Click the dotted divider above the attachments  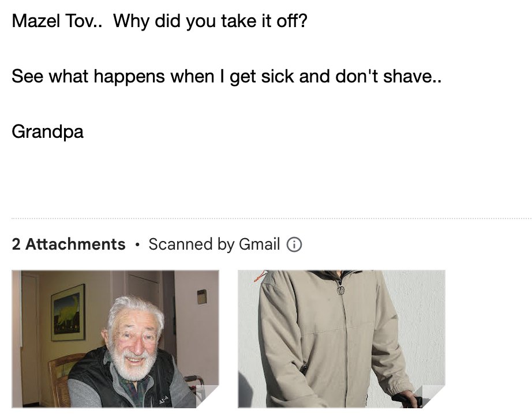click(x=271, y=219)
